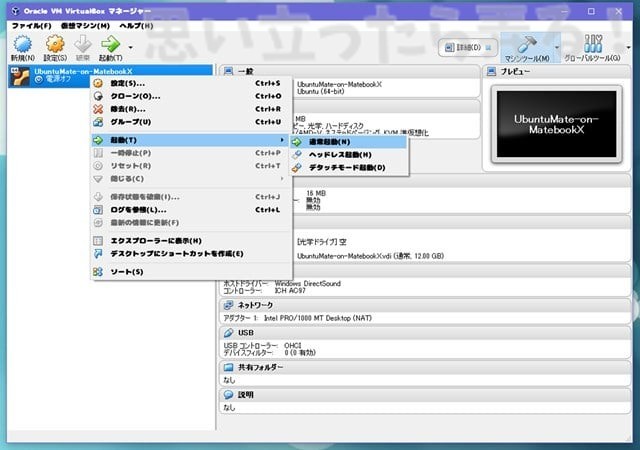Click green arrow icon of Normal Start
This screenshot has width=640, height=450.
297,142
